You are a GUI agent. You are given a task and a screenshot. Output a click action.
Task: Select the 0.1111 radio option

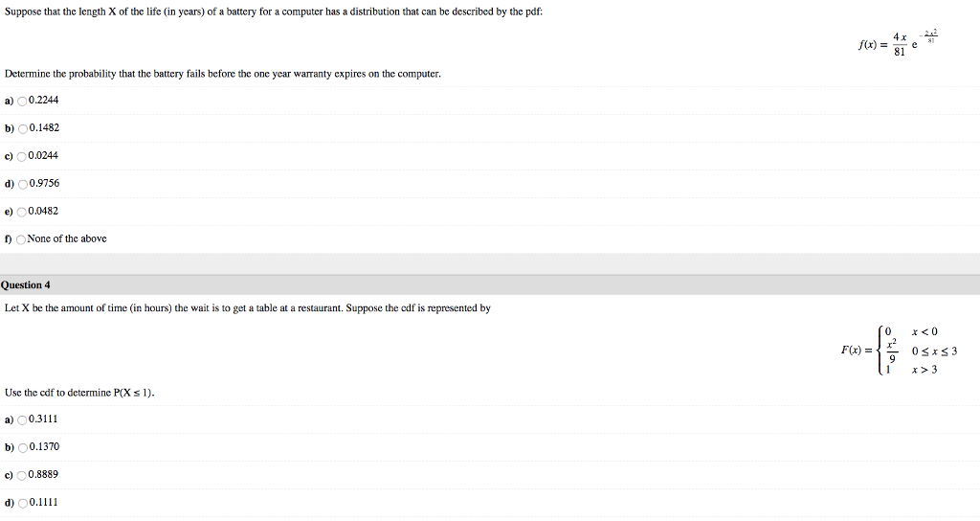click(x=23, y=503)
